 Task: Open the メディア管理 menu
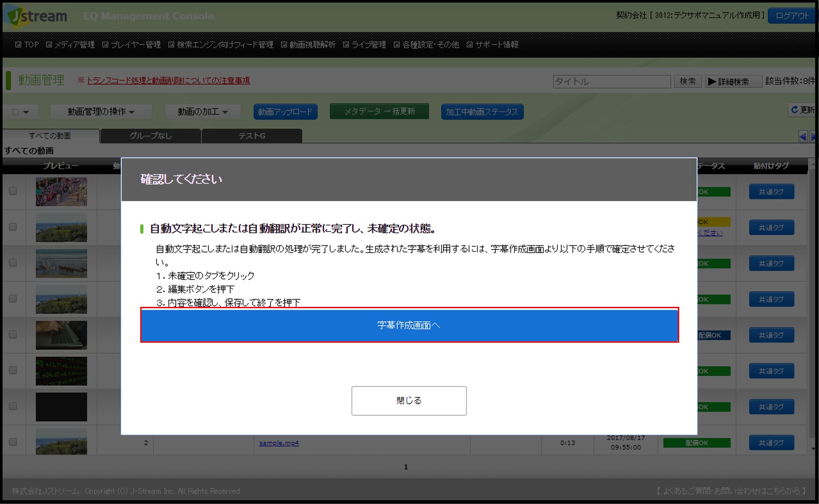point(70,44)
